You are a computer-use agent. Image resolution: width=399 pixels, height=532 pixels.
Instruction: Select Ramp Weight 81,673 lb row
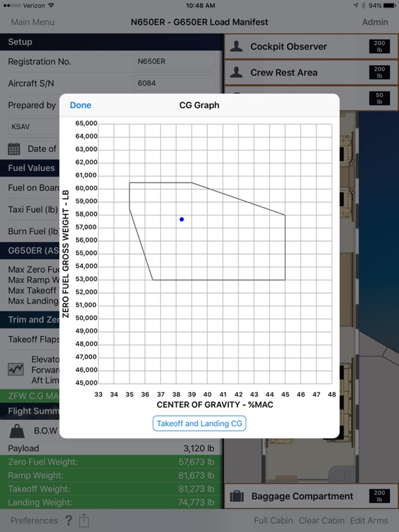click(x=111, y=475)
